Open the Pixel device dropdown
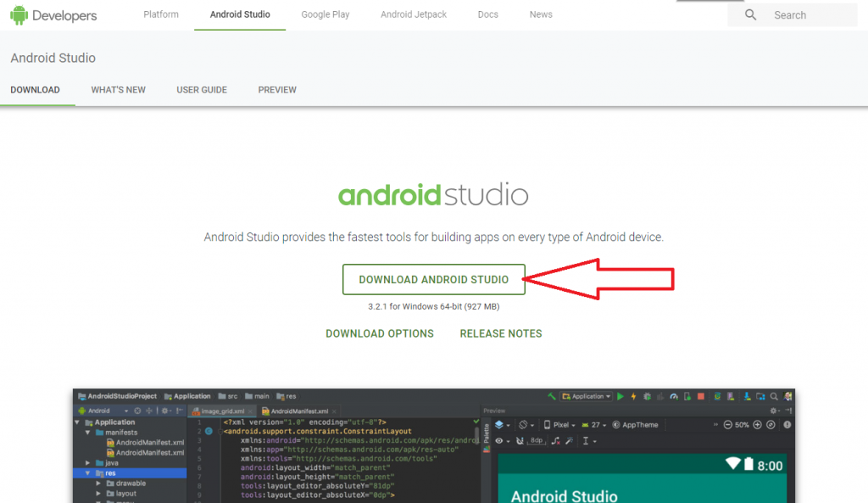 pos(559,425)
